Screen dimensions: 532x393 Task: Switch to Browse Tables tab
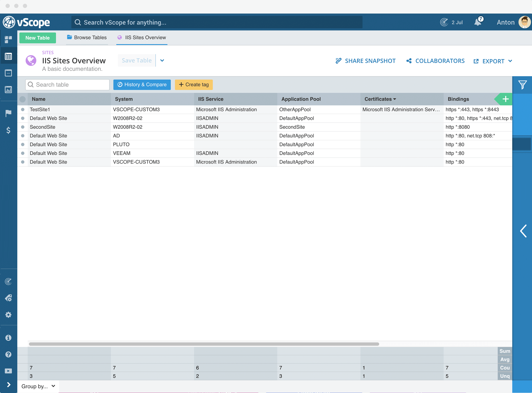point(87,37)
